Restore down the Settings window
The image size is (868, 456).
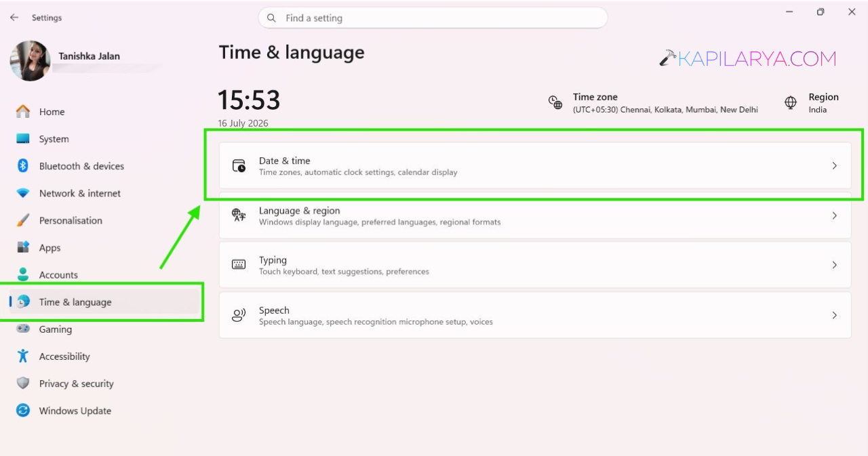pos(821,12)
